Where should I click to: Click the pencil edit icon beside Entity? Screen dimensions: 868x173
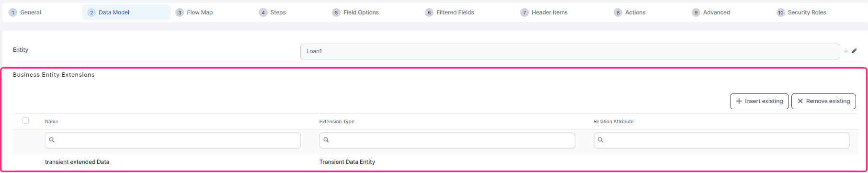854,51
